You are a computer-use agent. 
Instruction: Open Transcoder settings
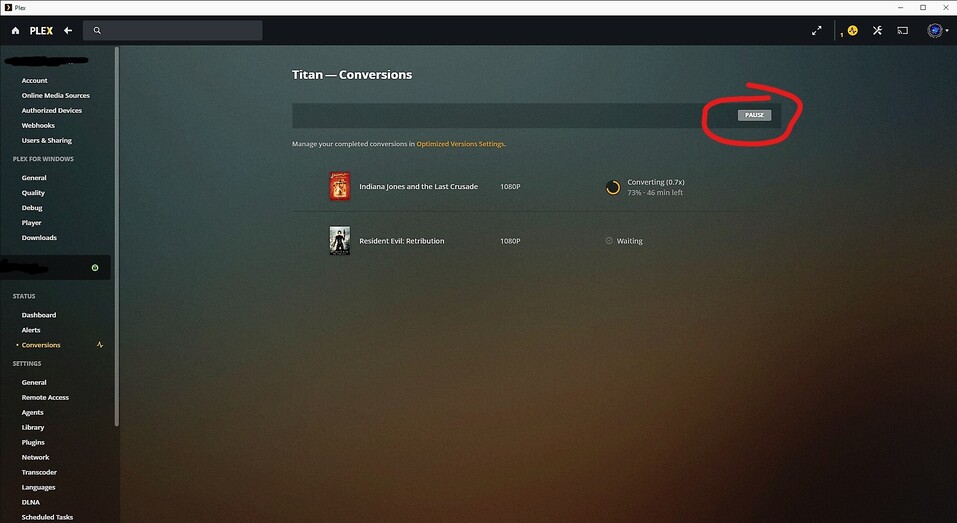coord(39,472)
